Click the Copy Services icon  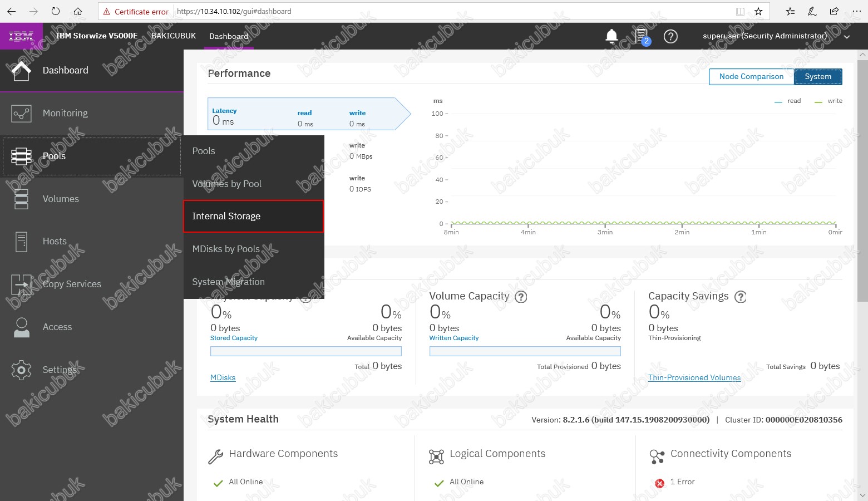point(22,284)
